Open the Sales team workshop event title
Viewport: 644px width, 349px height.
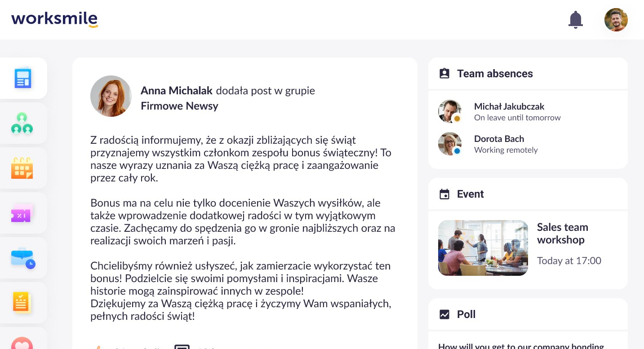pos(563,234)
